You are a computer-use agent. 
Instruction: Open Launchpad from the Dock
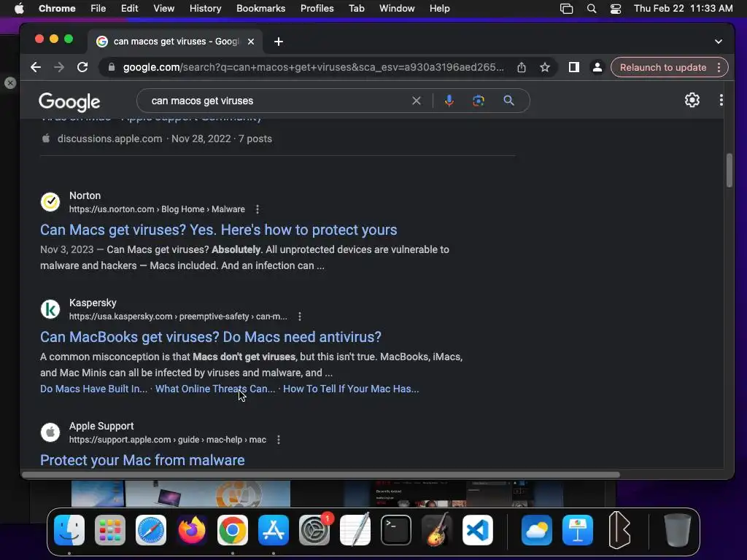[110, 530]
